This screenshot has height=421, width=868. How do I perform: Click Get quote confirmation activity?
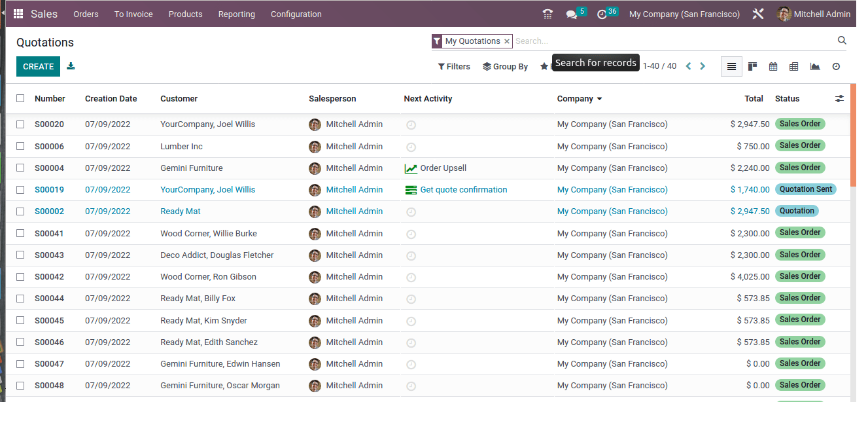point(464,190)
